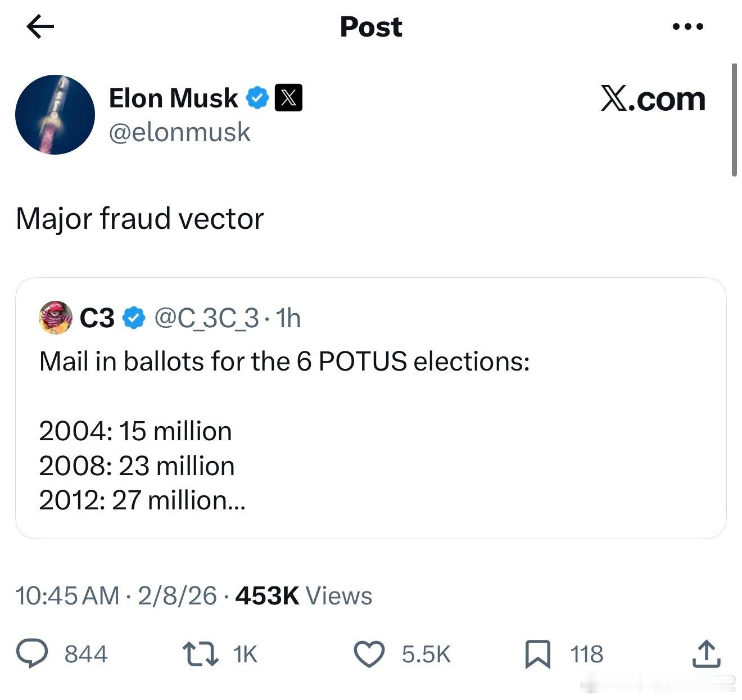
Task: Click the black X affiliation badge
Action: pos(288,98)
